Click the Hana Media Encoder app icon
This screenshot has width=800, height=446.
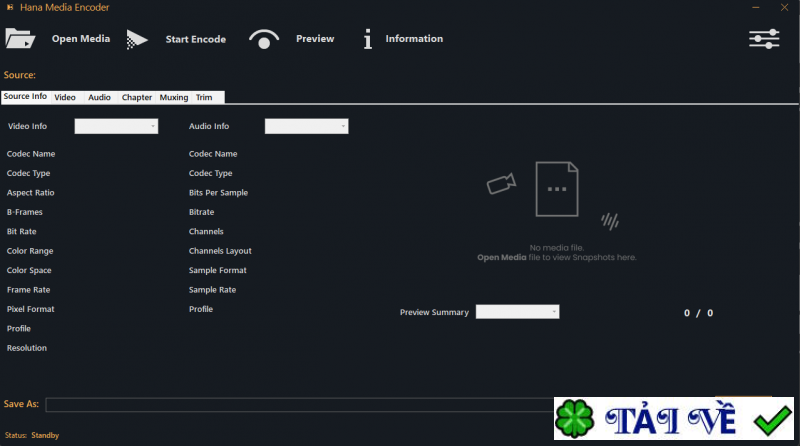pos(10,7)
